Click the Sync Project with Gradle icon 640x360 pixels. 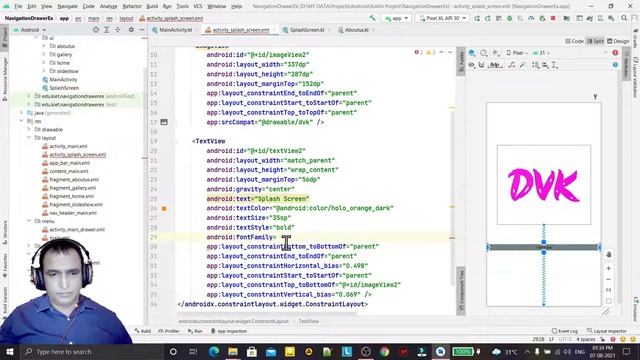point(589,18)
